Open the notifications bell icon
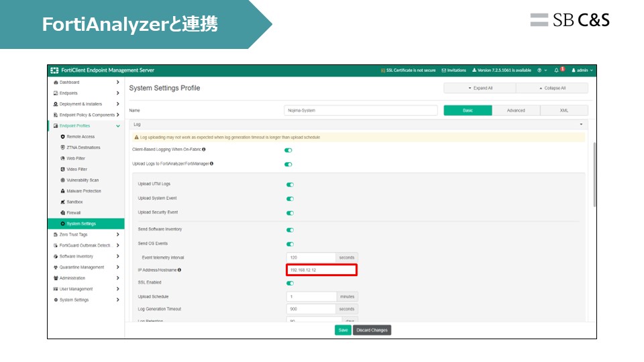This screenshot has width=644, height=362. click(x=557, y=70)
